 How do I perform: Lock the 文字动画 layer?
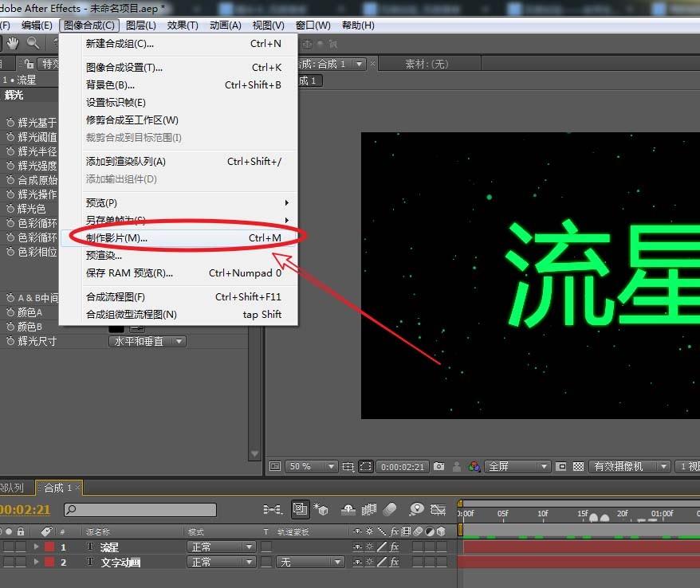[x=22, y=562]
